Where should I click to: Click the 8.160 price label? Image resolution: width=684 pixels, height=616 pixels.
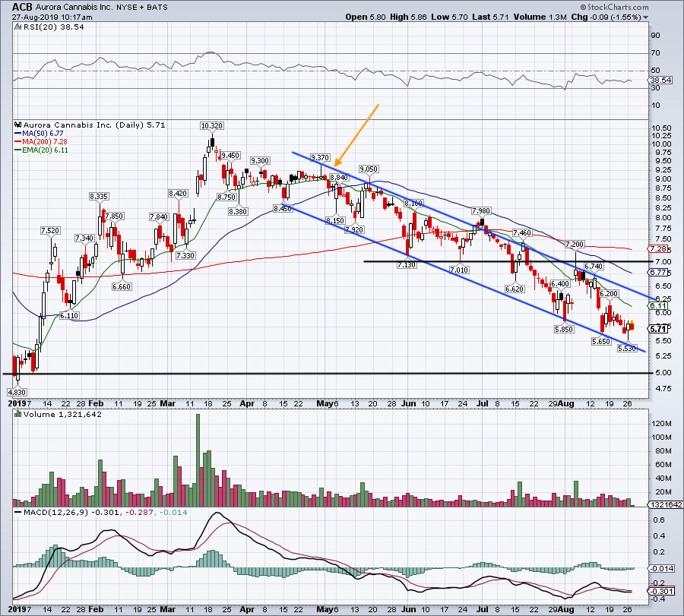(x=413, y=204)
